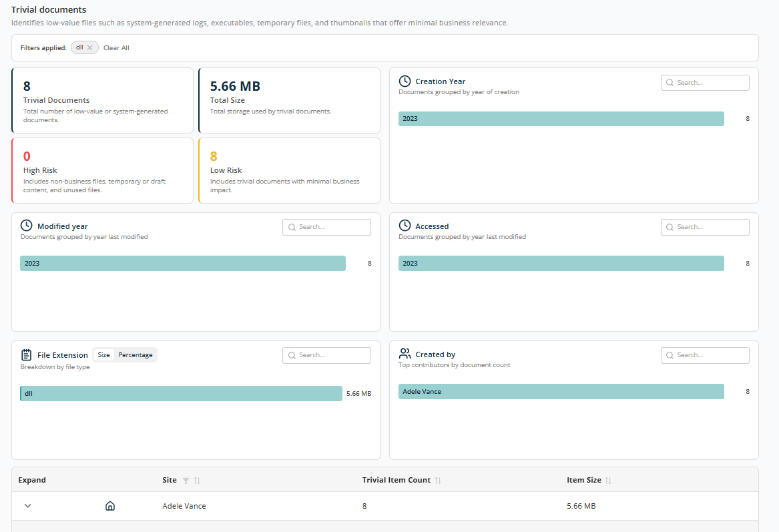Switch File Extension view to Percentage
This screenshot has height=532, width=779.
[x=135, y=354]
